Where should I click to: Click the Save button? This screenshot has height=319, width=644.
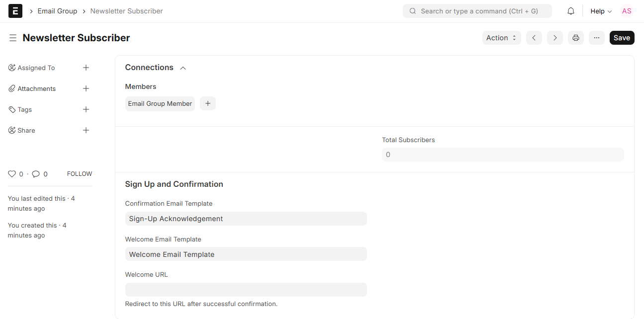622,37
